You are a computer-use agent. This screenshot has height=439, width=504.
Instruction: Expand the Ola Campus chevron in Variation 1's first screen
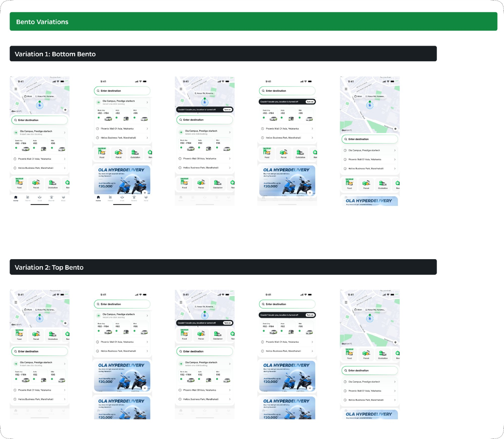pos(65,132)
